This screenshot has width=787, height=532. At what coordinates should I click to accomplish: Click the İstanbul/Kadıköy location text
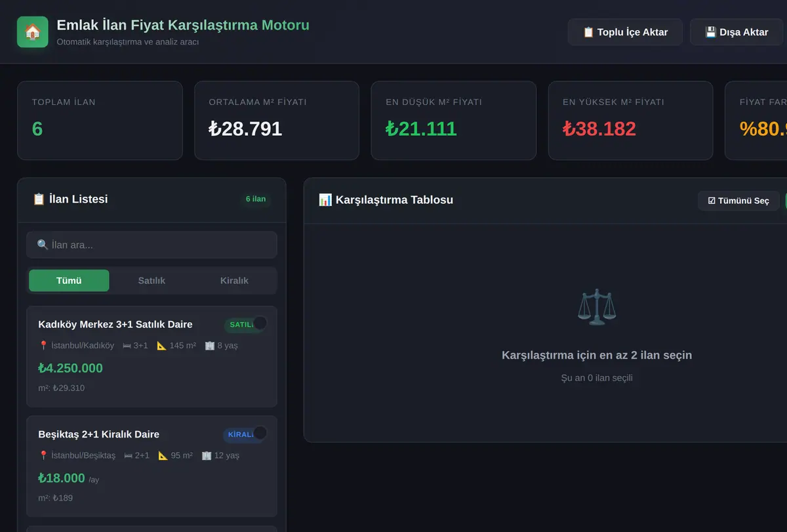point(83,346)
